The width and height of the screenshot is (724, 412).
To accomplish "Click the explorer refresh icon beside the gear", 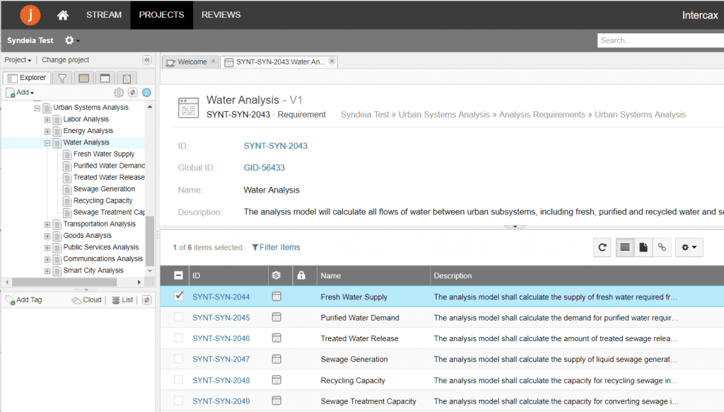I will coord(133,92).
